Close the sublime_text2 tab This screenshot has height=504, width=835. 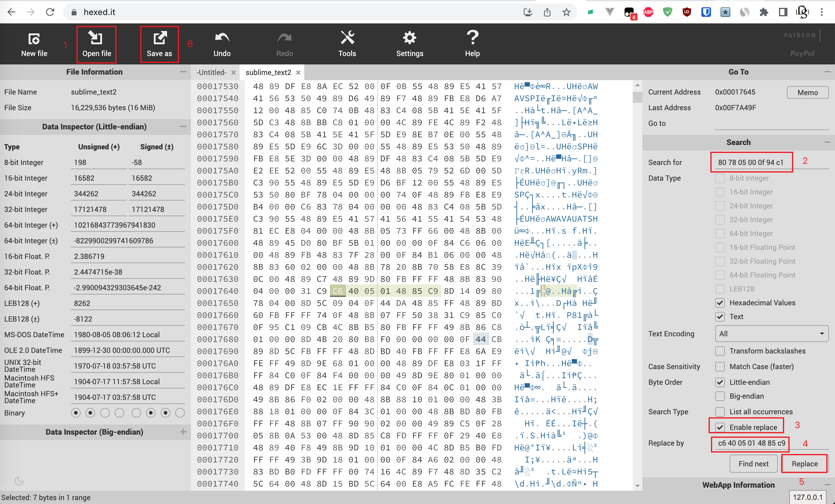pos(298,73)
